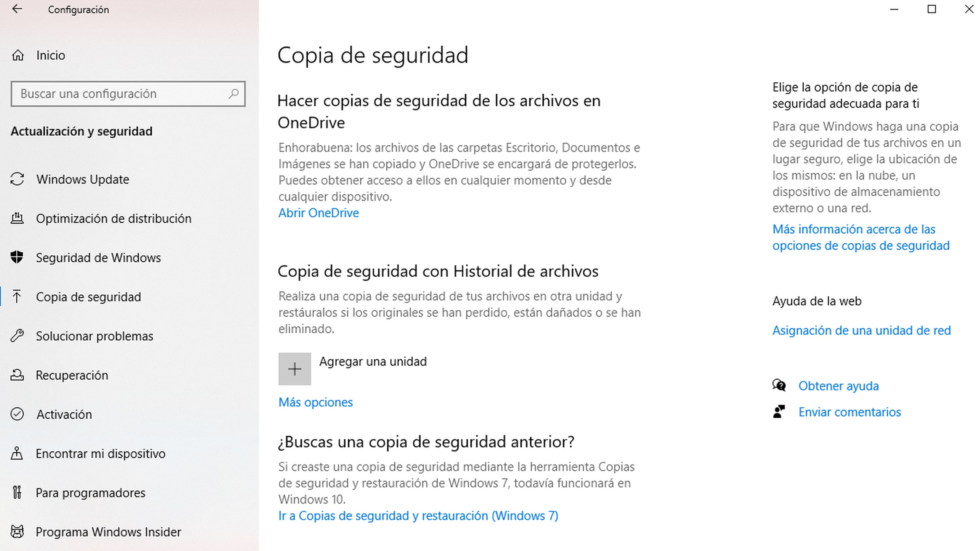980x551 pixels.
Task: Click the Seguridad de Windows shield icon
Action: tap(17, 257)
